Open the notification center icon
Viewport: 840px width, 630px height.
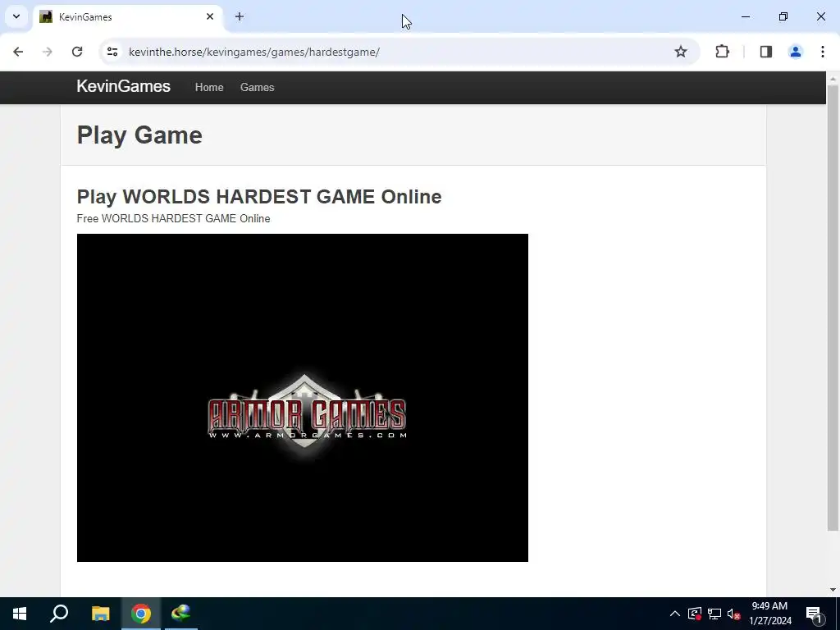point(814,614)
